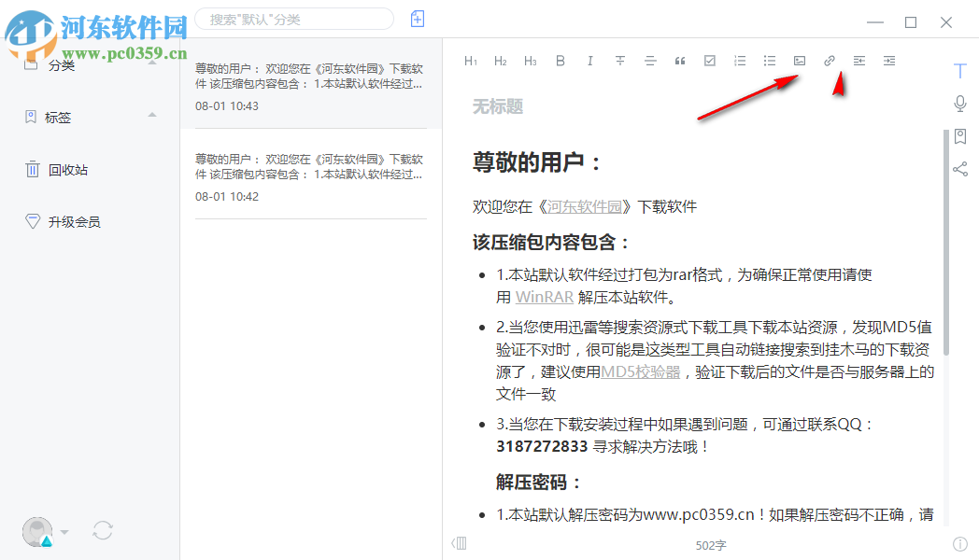
Task: Create numbered list
Action: 740,61
